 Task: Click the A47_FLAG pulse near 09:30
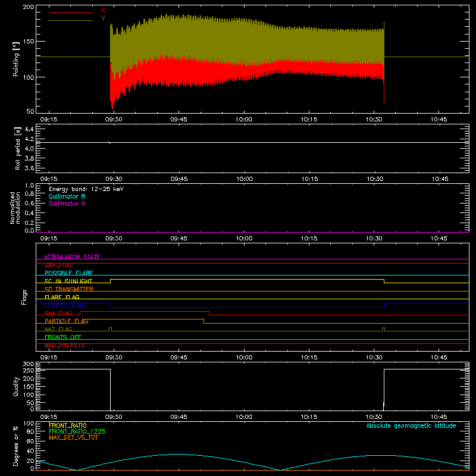click(x=110, y=329)
